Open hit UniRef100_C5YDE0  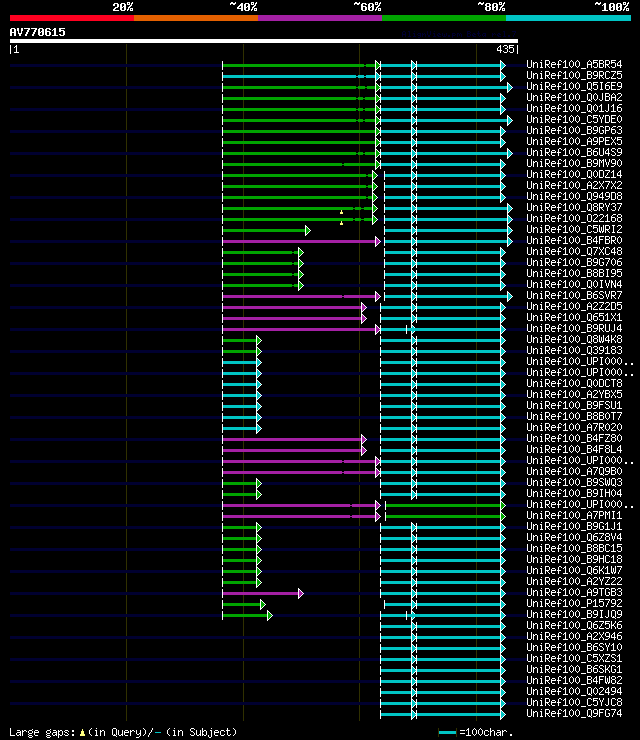tap(574, 119)
